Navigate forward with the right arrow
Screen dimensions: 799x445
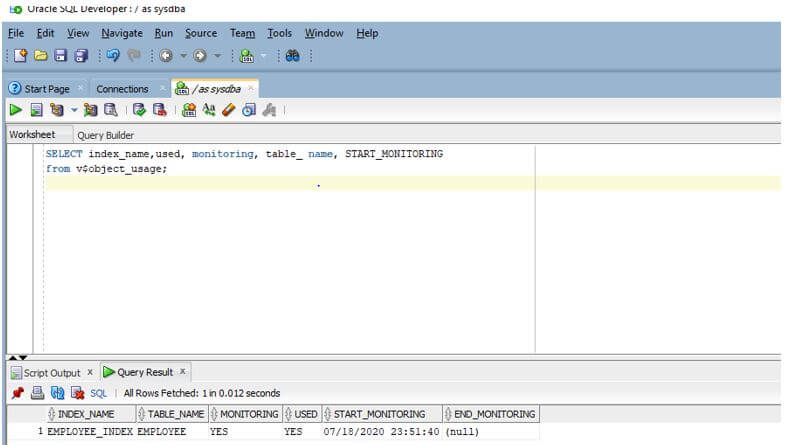click(x=200, y=56)
